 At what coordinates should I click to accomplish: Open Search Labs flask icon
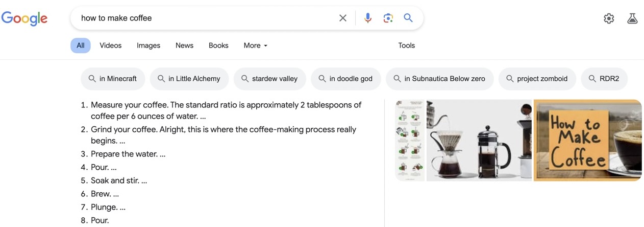pos(632,18)
